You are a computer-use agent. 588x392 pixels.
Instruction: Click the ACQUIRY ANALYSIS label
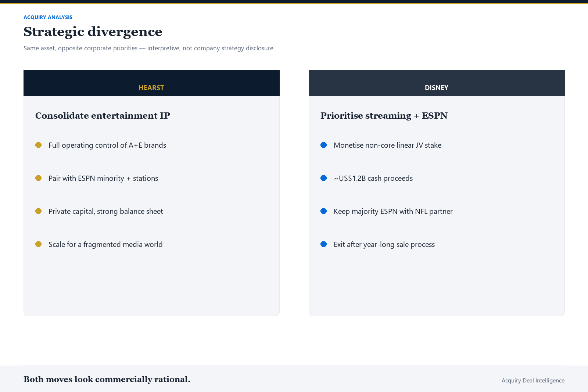click(48, 17)
